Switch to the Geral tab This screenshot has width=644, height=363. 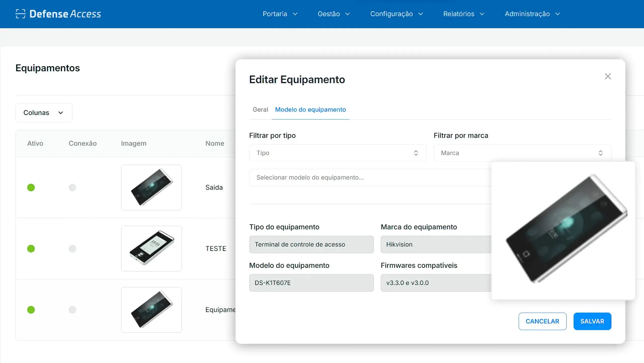[260, 109]
